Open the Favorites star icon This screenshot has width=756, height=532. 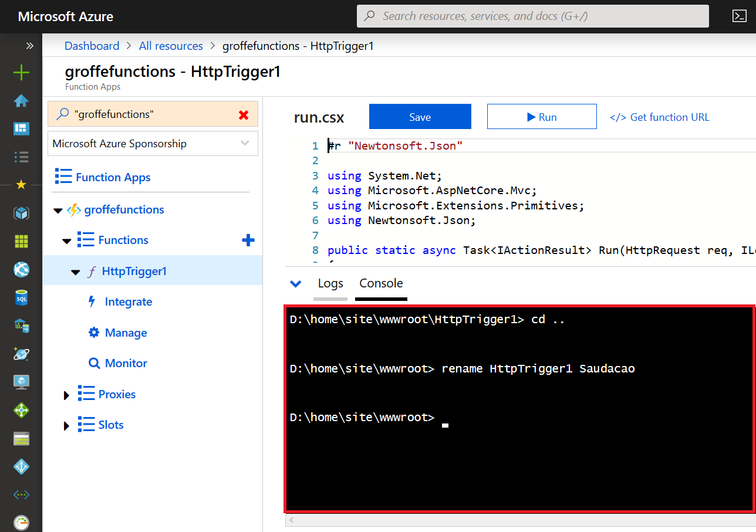pyautogui.click(x=21, y=185)
